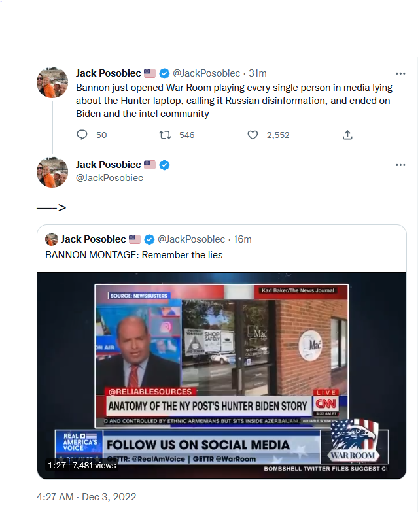Screen dimensions: 420x512
Task: Retweet the first Jack Posobiec tweet
Action: click(x=166, y=135)
